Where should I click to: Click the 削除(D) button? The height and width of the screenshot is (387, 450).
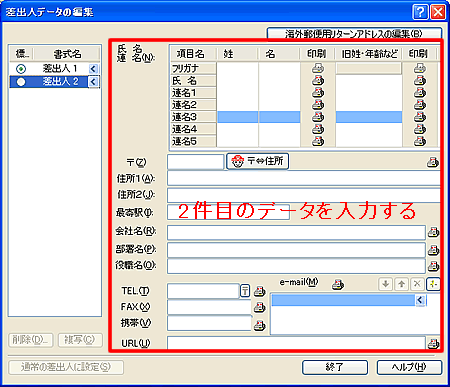[30, 340]
